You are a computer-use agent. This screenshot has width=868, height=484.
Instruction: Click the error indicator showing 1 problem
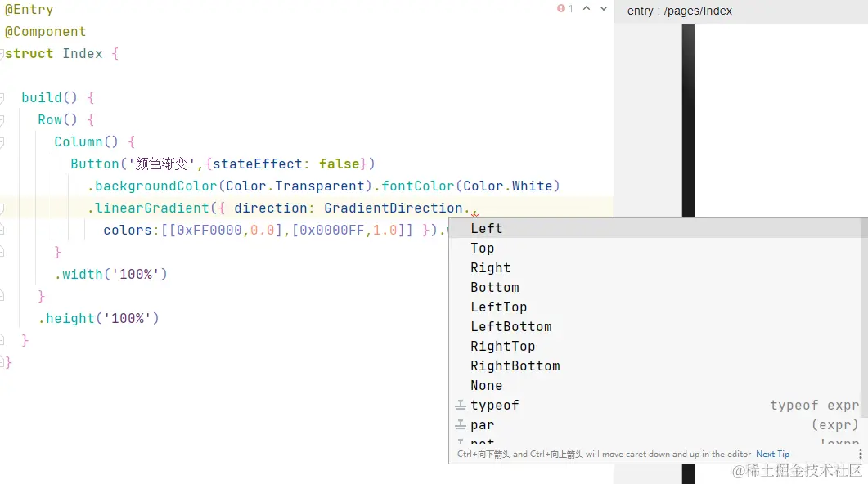coord(564,8)
